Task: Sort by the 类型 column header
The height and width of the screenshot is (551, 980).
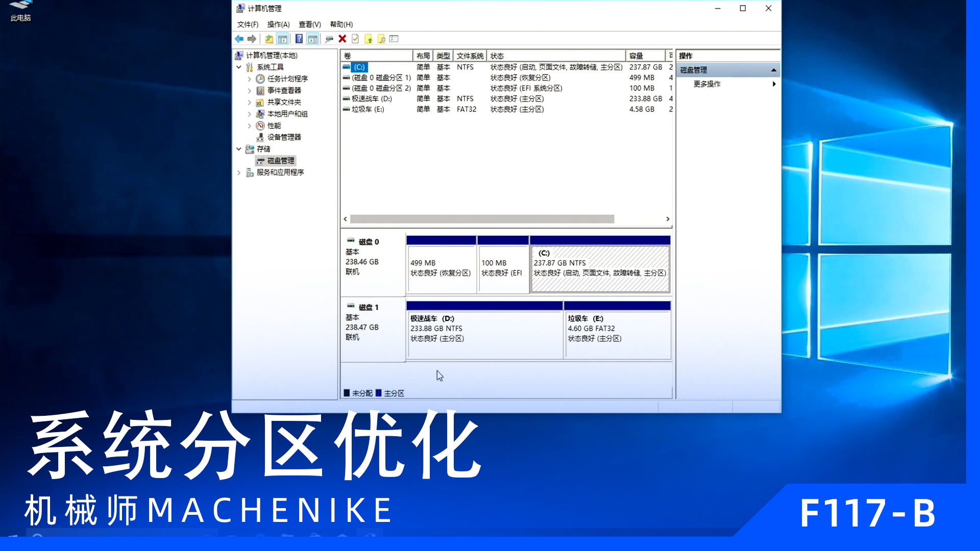Action: click(443, 56)
